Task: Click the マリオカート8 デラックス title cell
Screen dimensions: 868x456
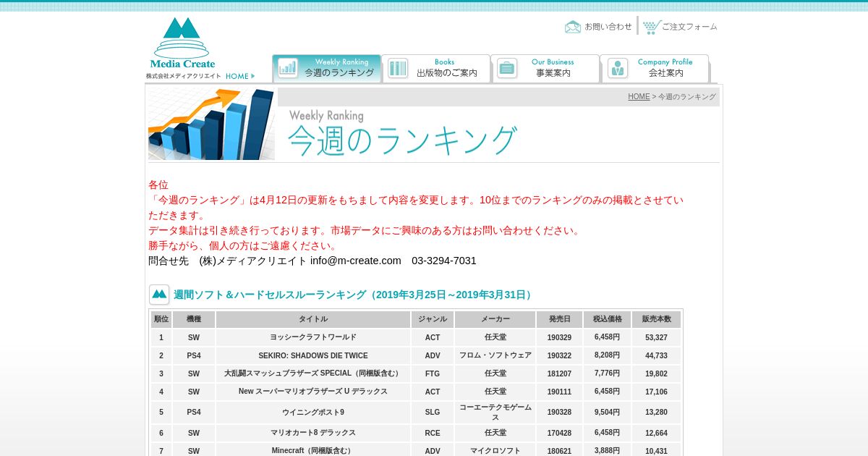Action: coord(313,433)
